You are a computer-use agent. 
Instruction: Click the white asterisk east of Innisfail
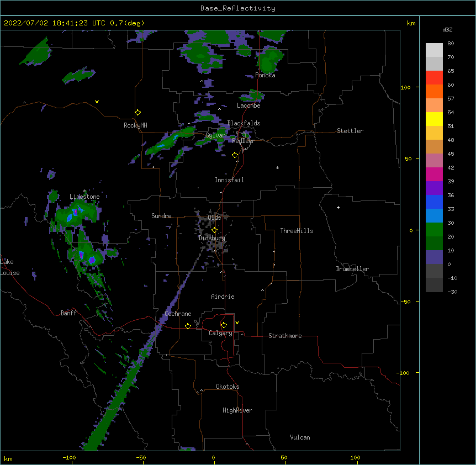pos(277,168)
